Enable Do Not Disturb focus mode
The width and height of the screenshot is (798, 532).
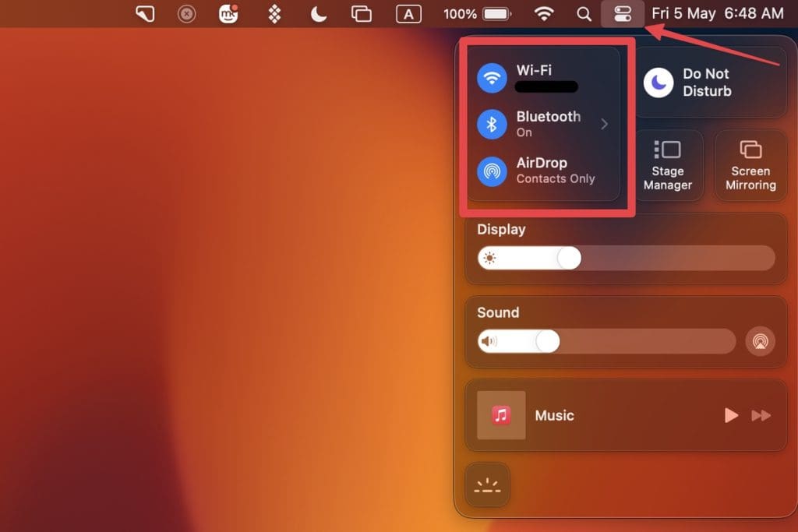[659, 83]
